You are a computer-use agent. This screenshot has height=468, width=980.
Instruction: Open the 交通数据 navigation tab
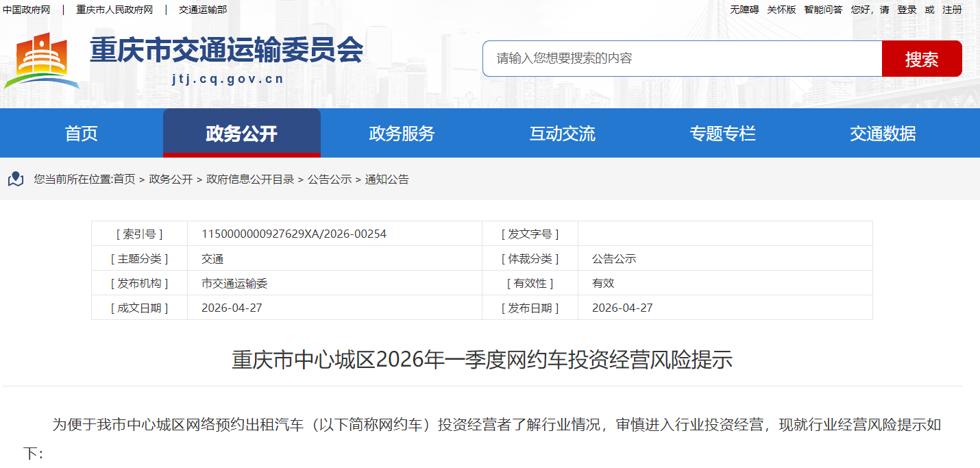pos(883,134)
